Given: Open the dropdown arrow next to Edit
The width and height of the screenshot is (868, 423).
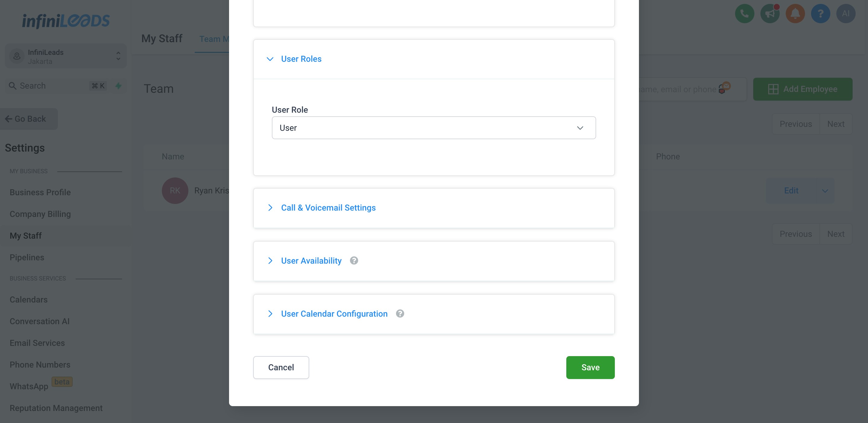Looking at the screenshot, I should (x=825, y=191).
